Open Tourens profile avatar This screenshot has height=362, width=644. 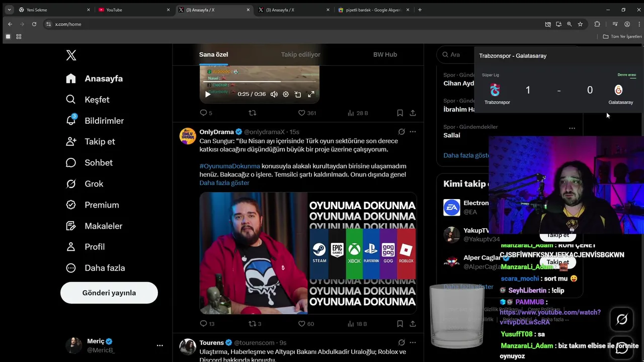click(x=188, y=346)
